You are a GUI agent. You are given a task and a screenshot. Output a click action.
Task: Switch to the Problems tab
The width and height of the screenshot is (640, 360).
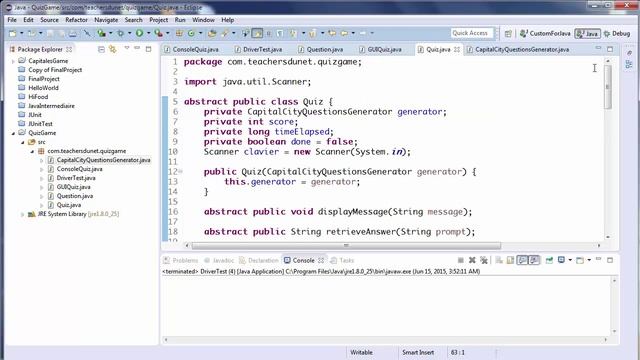pyautogui.click(x=181, y=260)
